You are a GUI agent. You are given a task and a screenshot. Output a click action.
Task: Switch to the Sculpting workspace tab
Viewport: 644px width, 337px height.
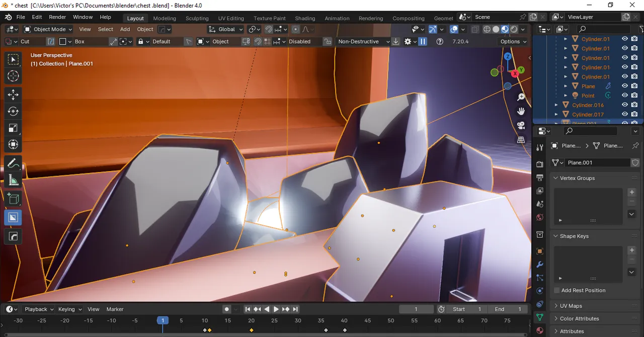(197, 18)
